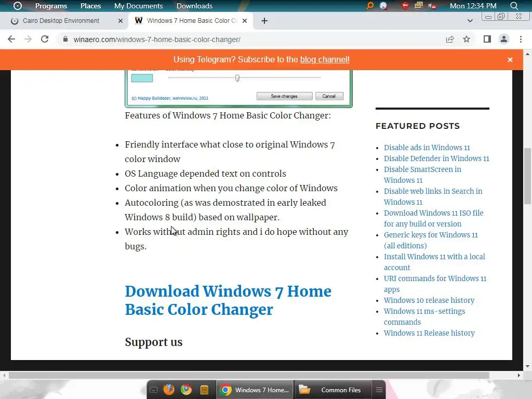This screenshot has height=399, width=532.
Task: Open the taskbar desktop overlay icon
Action: coord(153,390)
